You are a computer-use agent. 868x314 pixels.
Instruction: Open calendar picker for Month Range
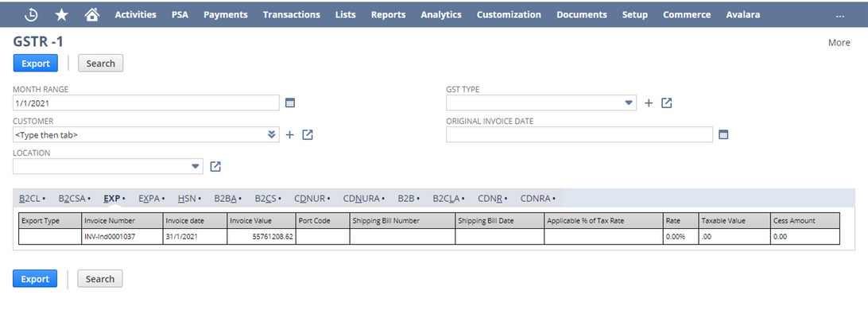click(290, 103)
